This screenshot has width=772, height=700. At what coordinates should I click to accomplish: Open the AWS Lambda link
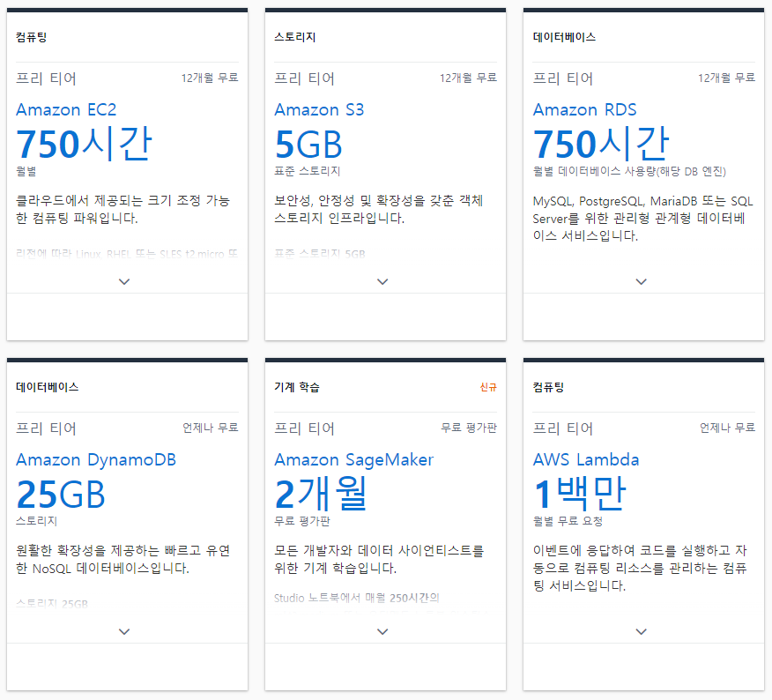coord(586,459)
